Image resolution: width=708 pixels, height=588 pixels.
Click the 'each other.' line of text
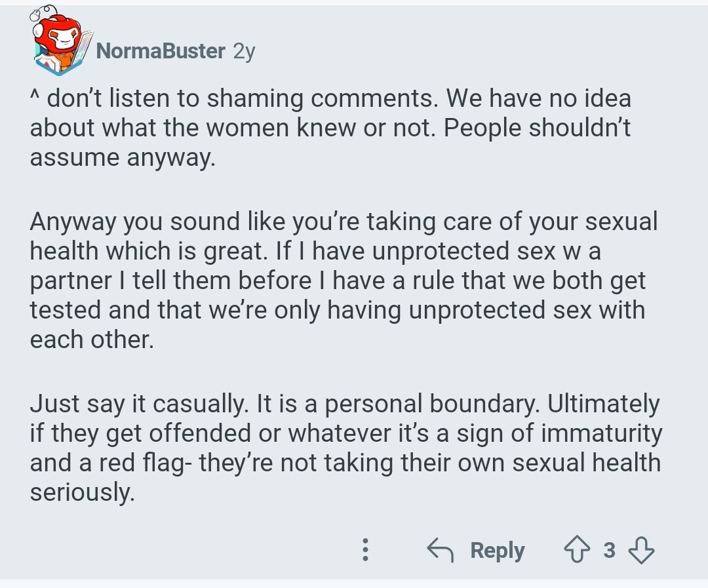pos(92,339)
